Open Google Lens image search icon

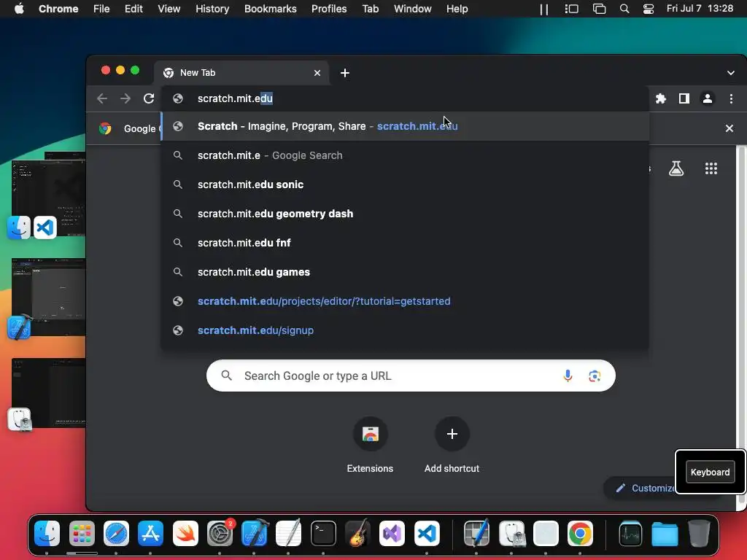coord(595,376)
